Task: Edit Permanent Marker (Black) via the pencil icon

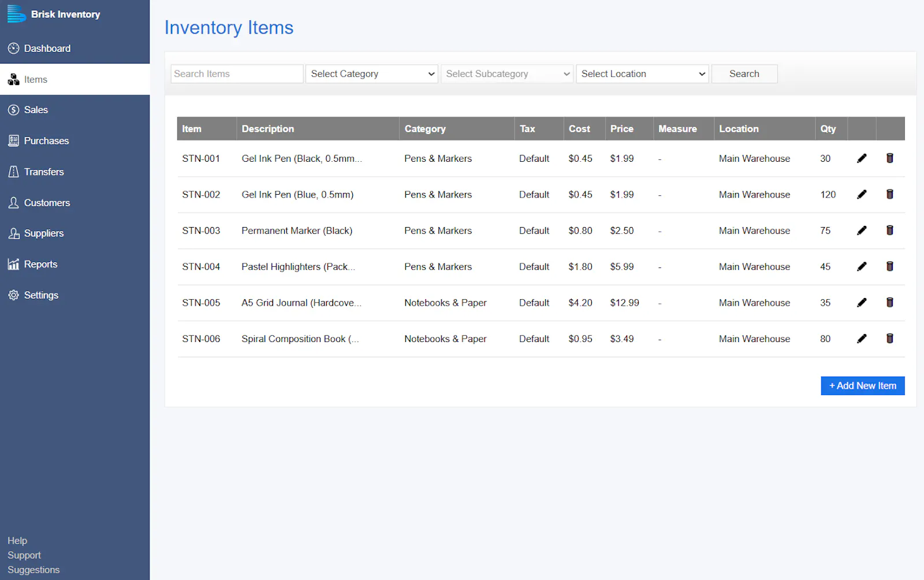Action: [x=862, y=230]
